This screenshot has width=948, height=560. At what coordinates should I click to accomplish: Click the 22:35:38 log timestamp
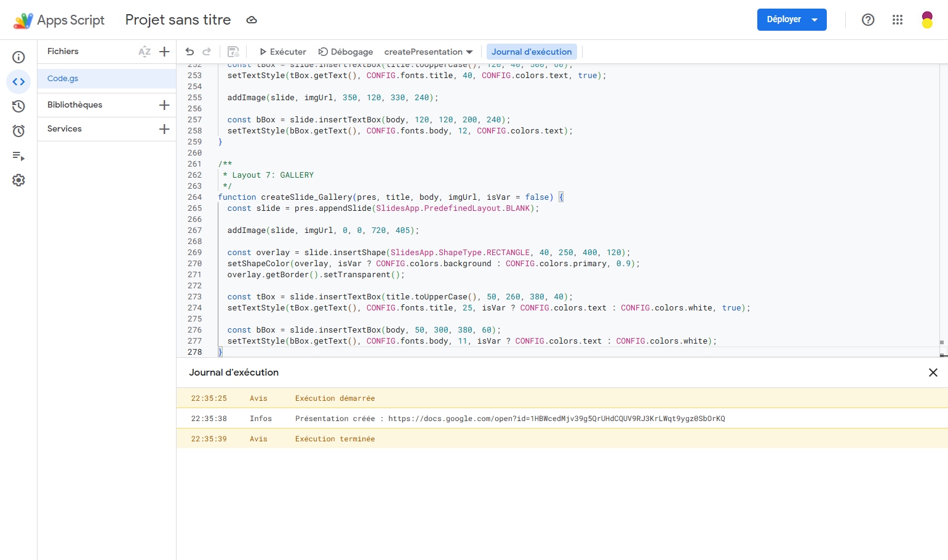click(x=209, y=419)
